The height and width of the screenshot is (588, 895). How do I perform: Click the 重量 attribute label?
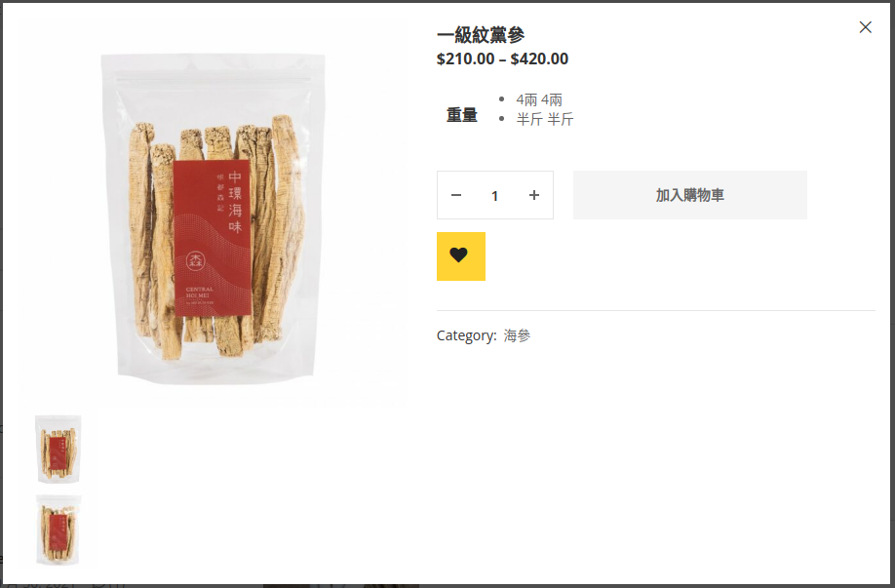click(461, 115)
